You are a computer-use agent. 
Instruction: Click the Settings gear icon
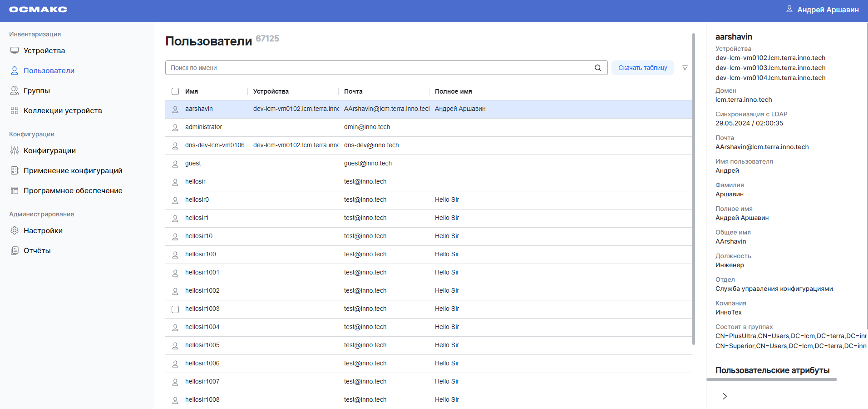(x=15, y=230)
